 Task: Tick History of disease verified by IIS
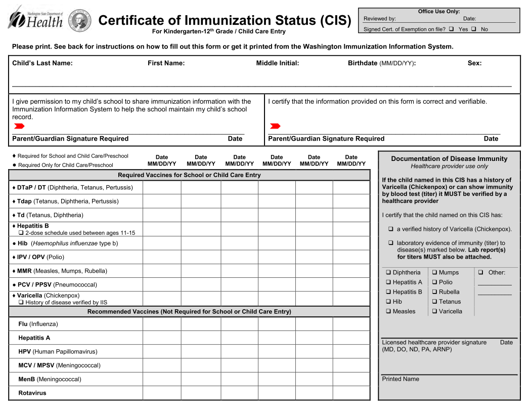tap(21, 302)
